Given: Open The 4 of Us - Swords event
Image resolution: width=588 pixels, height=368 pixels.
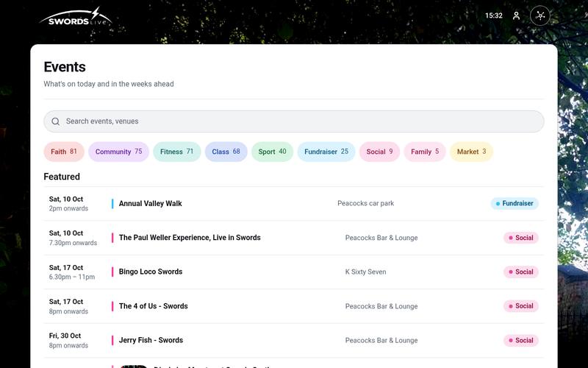Looking at the screenshot, I should pos(154,306).
